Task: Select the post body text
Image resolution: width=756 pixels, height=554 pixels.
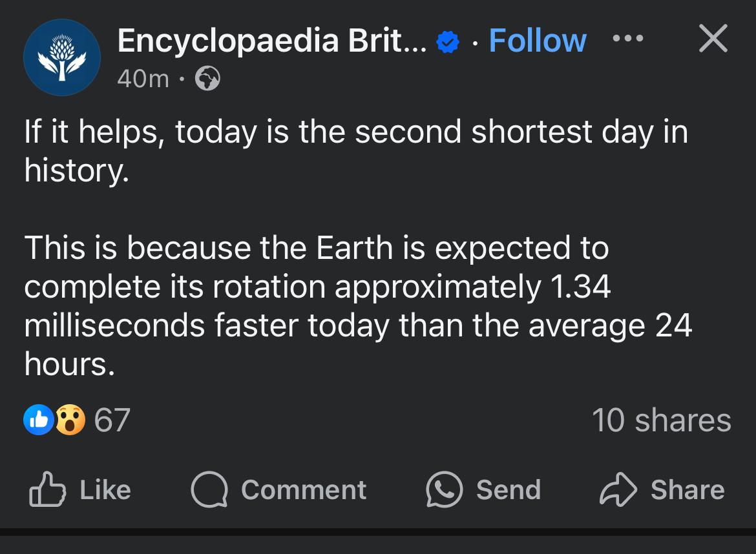Action: click(358, 247)
